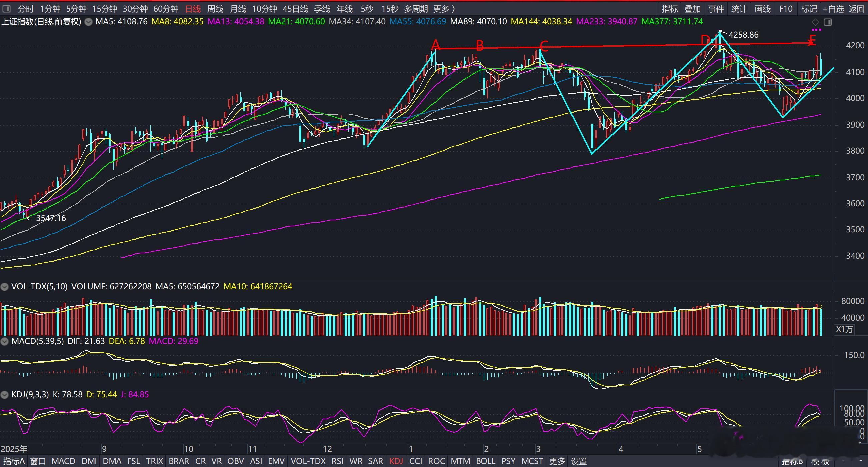Switch bottom indicator to BRAR
The width and height of the screenshot is (868, 467).
coord(179,461)
